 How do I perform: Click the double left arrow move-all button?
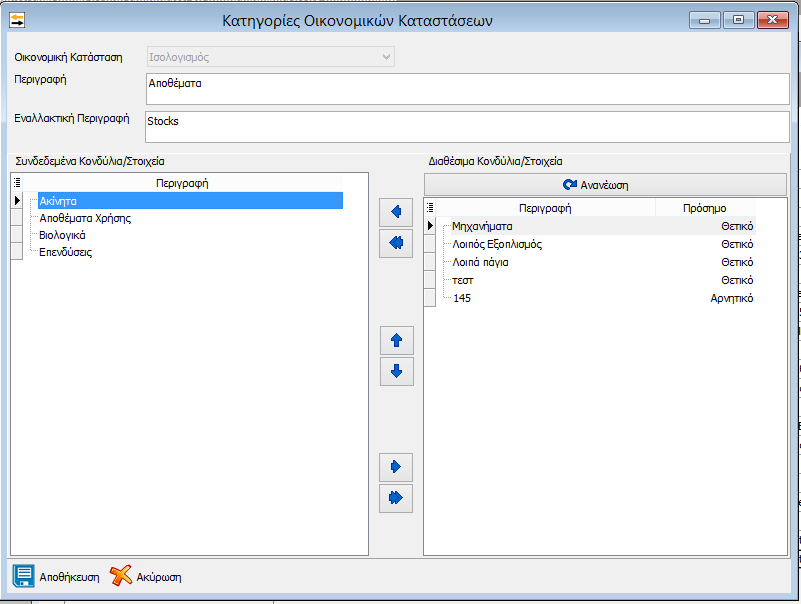point(396,243)
